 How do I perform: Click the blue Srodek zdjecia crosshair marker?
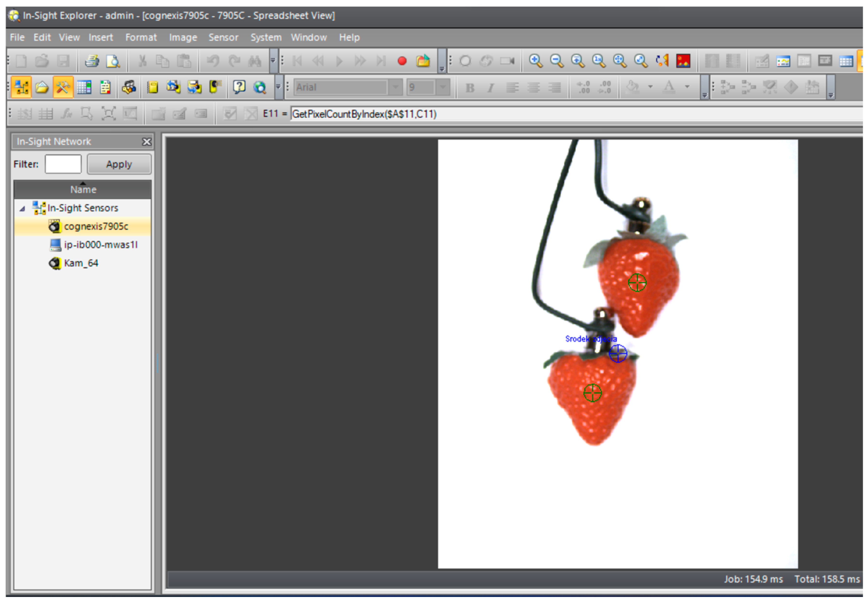tap(618, 354)
